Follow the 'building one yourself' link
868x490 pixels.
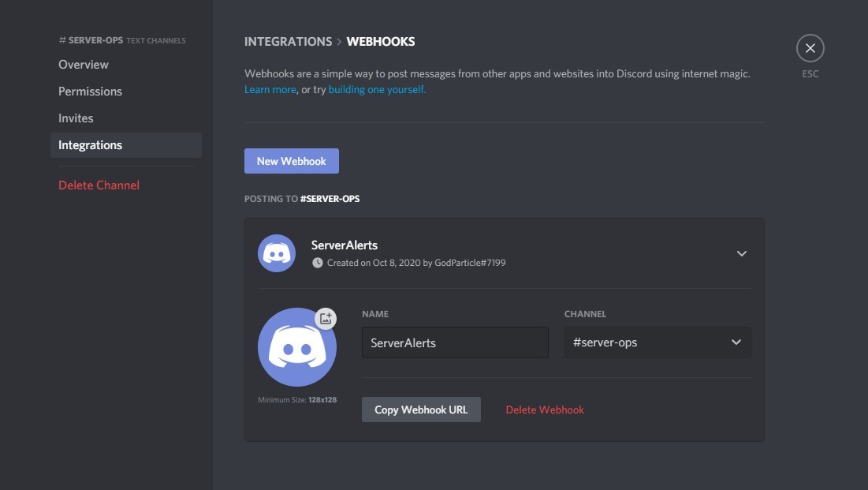[377, 90]
